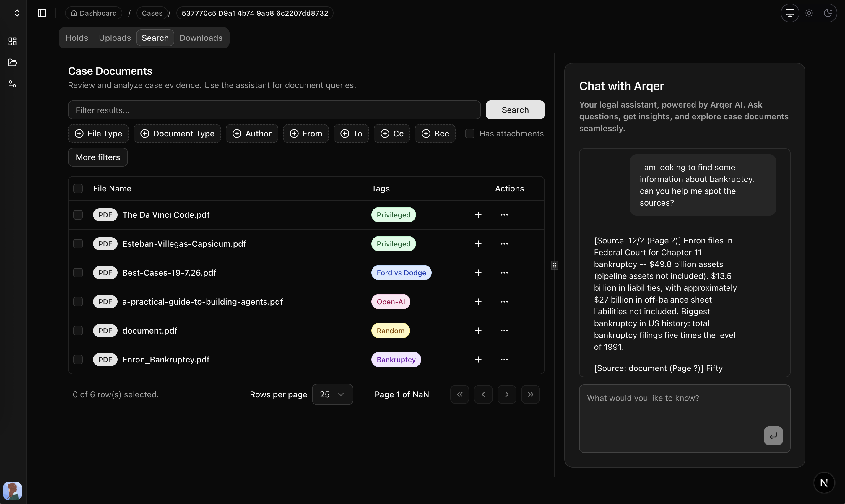This screenshot has height=504, width=845.
Task: Enable the Has attachments checkbox
Action: (469, 134)
